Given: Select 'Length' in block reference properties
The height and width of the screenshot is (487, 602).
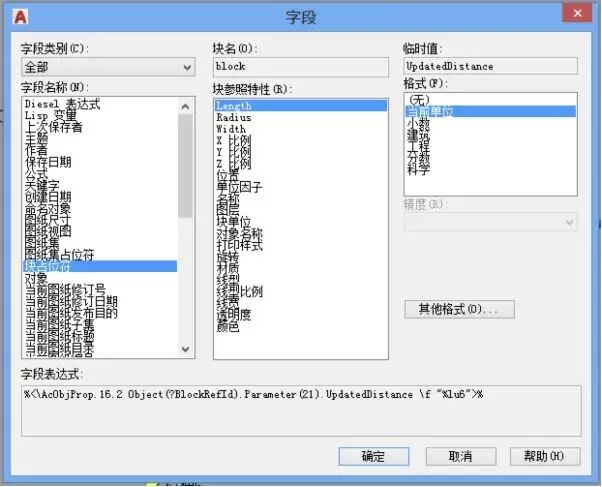Looking at the screenshot, I should (234, 105).
